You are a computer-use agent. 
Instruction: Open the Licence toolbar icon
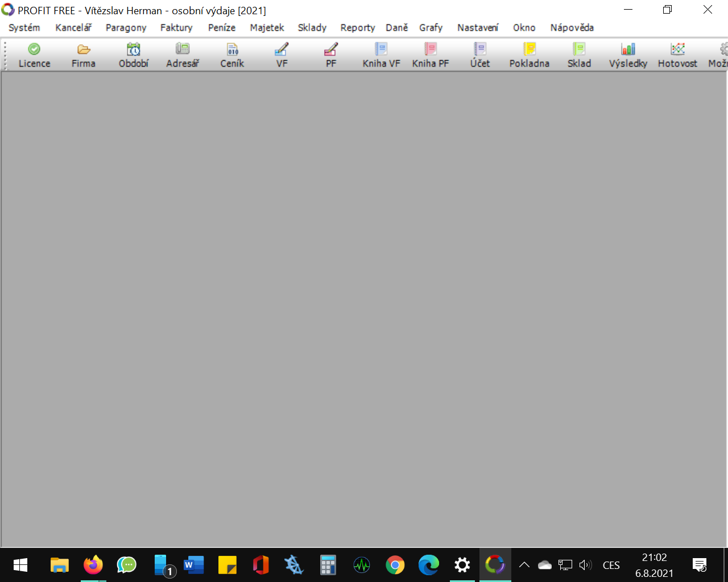(x=34, y=55)
